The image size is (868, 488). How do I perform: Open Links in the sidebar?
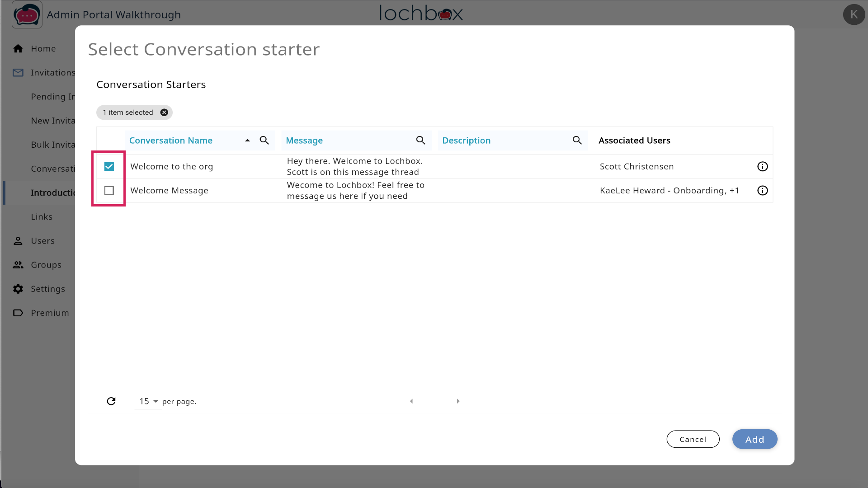click(x=42, y=217)
